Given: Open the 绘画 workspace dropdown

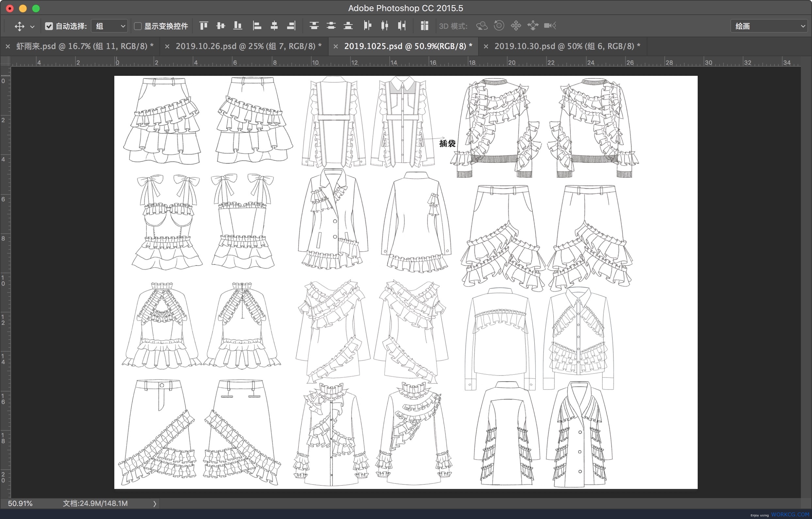Looking at the screenshot, I should click(769, 26).
